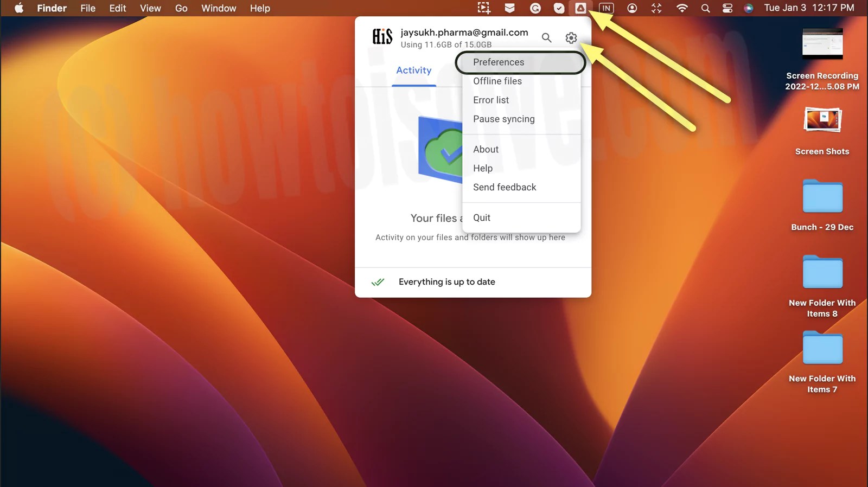The width and height of the screenshot is (868, 487).
Task: Open the Window menu
Action: 219,8
